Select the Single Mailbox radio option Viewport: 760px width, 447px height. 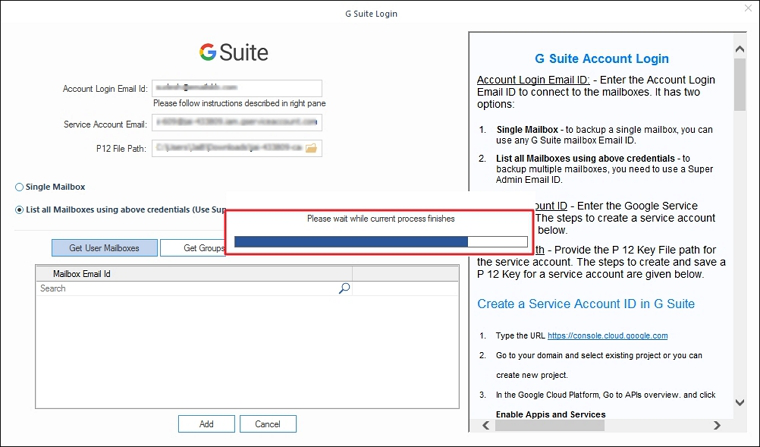(19, 187)
